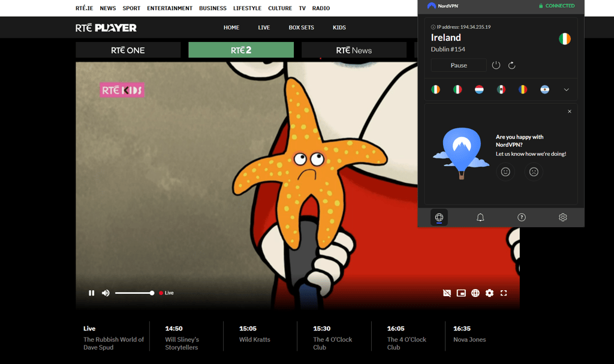The width and height of the screenshot is (614, 364).
Task: Select Live schedule item Rubbish World of Dave Spud
Action: tap(112, 336)
